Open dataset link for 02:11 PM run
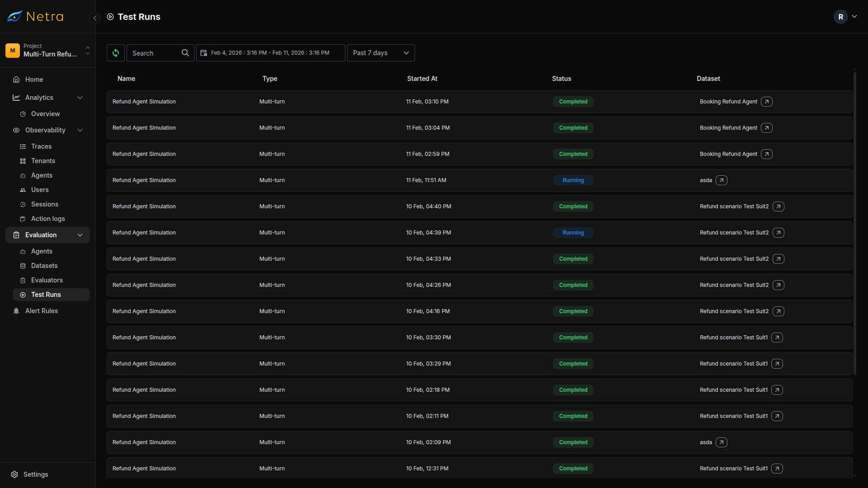The image size is (868, 488). coord(777,416)
